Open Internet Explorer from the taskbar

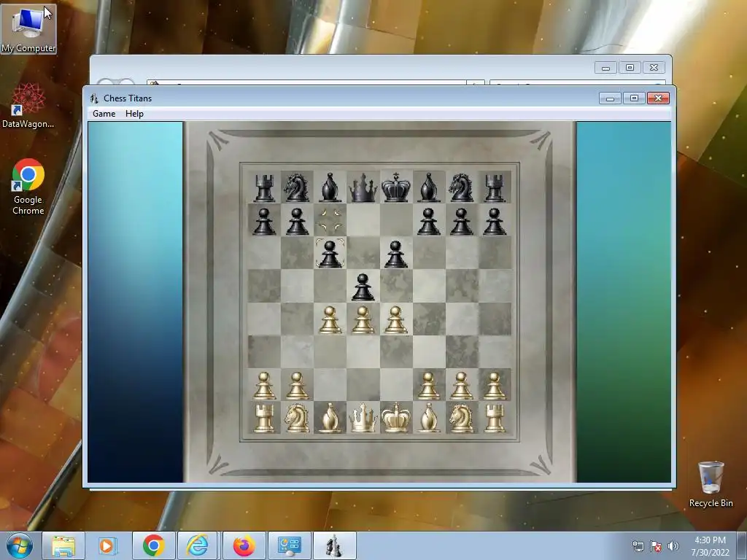pyautogui.click(x=198, y=545)
